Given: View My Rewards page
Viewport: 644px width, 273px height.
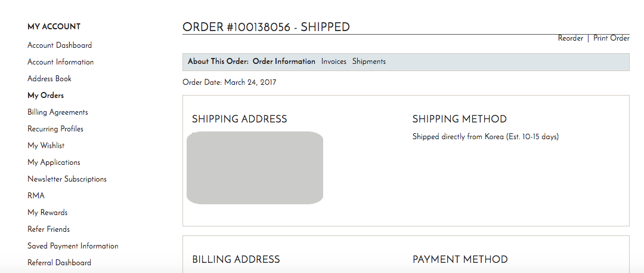Looking at the screenshot, I should 48,213.
